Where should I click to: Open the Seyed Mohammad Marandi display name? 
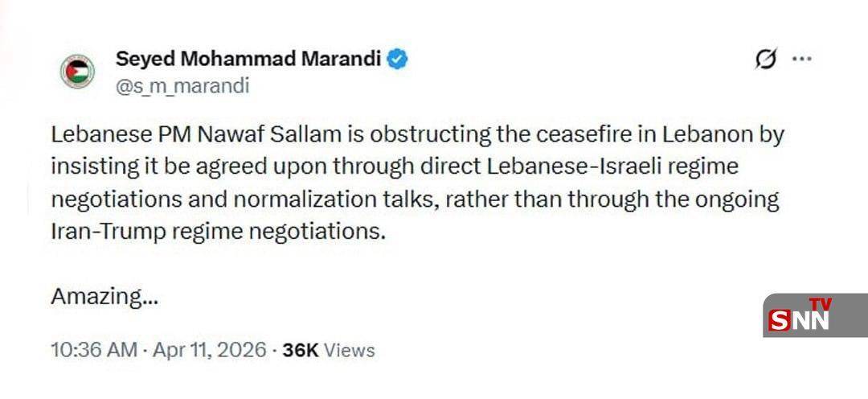248,59
